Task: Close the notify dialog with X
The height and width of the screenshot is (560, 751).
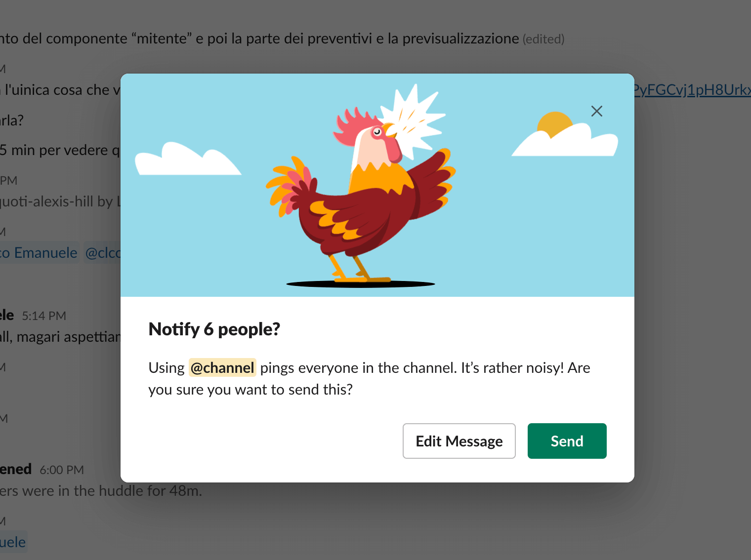Action: [597, 111]
